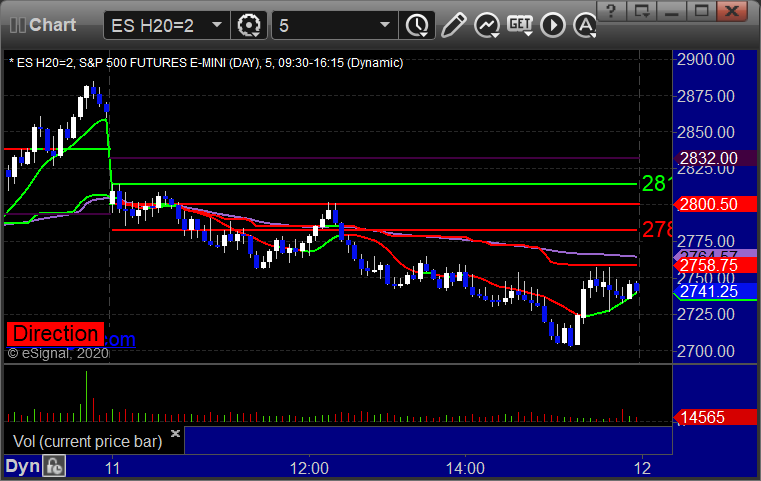Toggle the Dyn dynamic scaling button

coord(22,466)
